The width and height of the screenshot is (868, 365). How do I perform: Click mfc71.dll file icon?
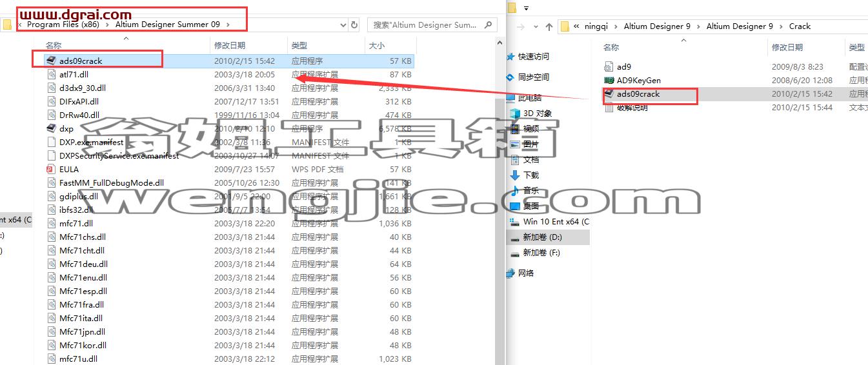[52, 223]
